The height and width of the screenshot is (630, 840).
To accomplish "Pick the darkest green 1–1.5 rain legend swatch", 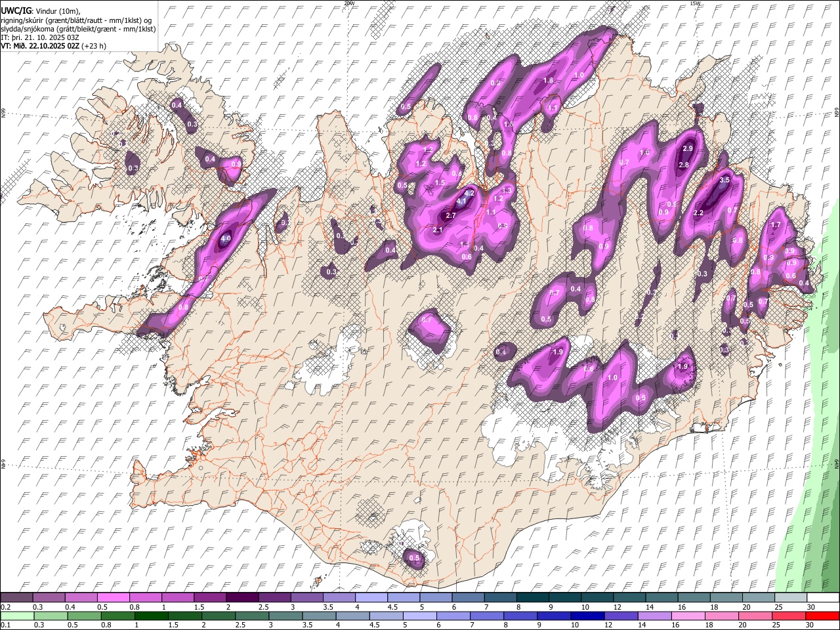I will click(x=151, y=616).
